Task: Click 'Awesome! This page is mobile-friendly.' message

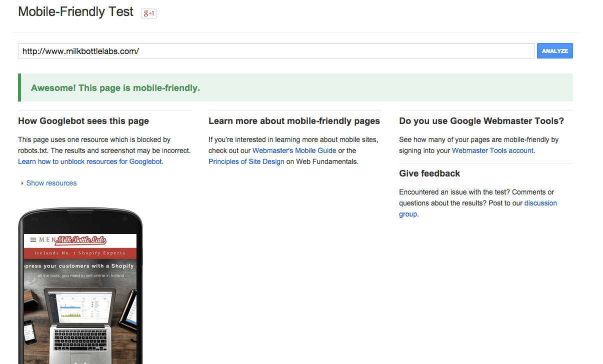Action: click(115, 88)
